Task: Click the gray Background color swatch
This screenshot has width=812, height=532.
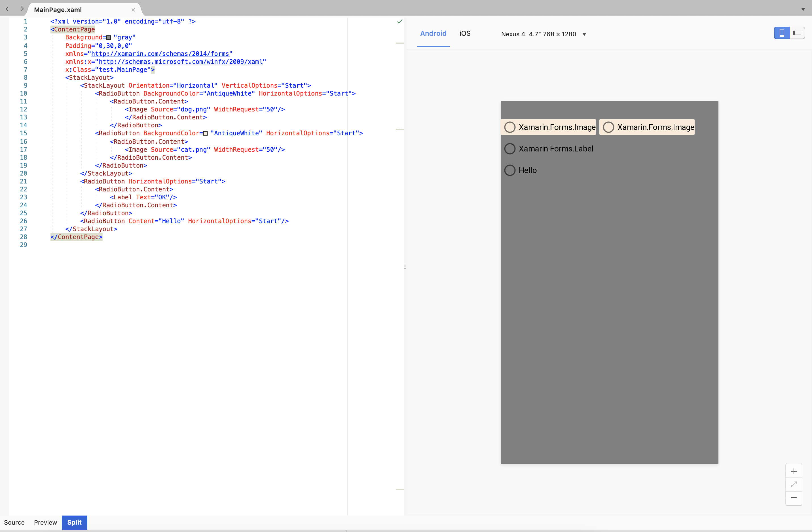Action: (109, 37)
